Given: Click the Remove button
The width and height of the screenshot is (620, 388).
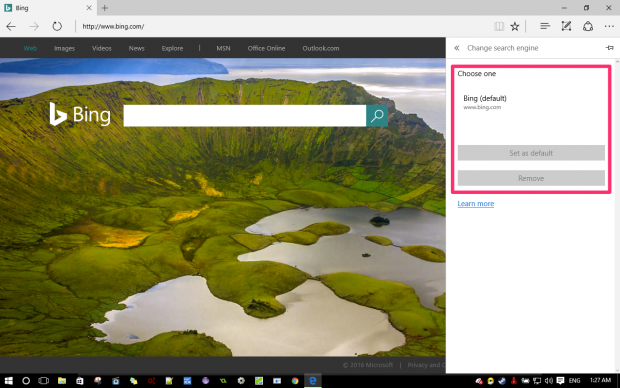Looking at the screenshot, I should pos(531,178).
